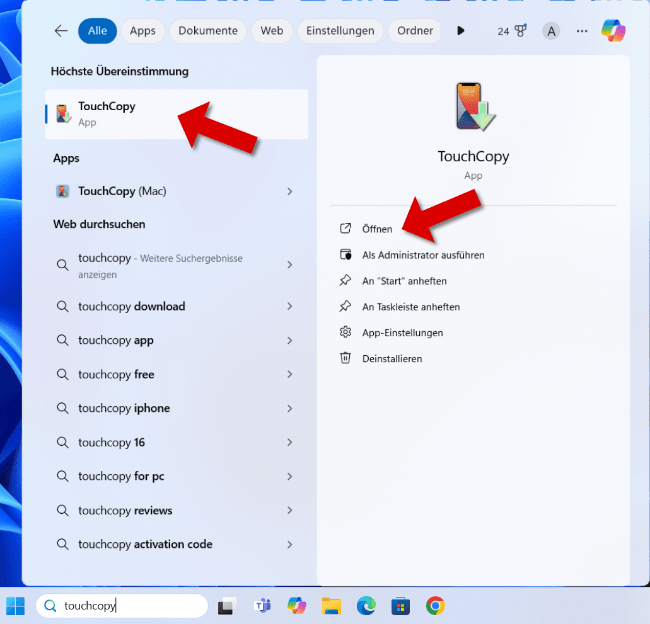
Task: Switch to the Einstellungen filter tab
Action: click(x=340, y=31)
